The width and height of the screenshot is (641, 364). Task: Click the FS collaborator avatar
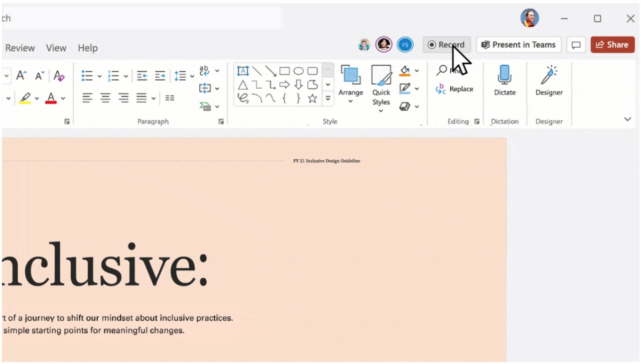405,45
